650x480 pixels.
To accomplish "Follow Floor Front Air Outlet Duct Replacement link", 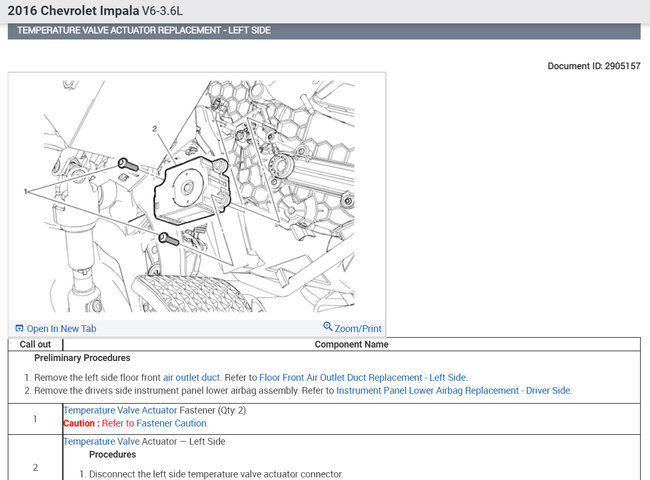I will [x=363, y=378].
